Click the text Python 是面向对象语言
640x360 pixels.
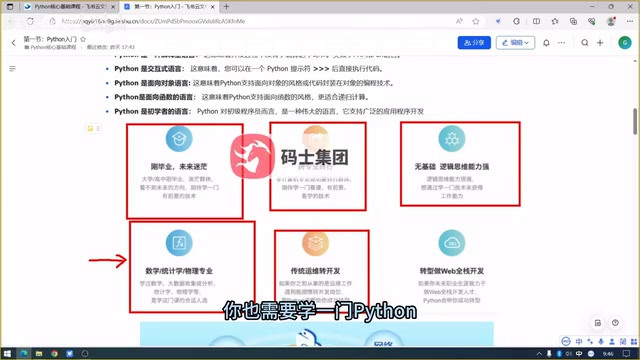click(x=152, y=83)
